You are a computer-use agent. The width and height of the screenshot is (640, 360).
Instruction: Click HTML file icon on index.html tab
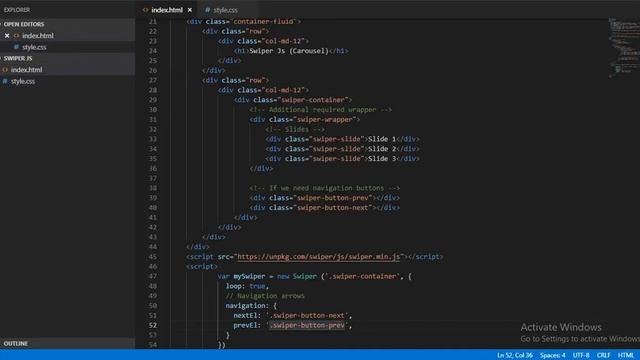click(145, 10)
